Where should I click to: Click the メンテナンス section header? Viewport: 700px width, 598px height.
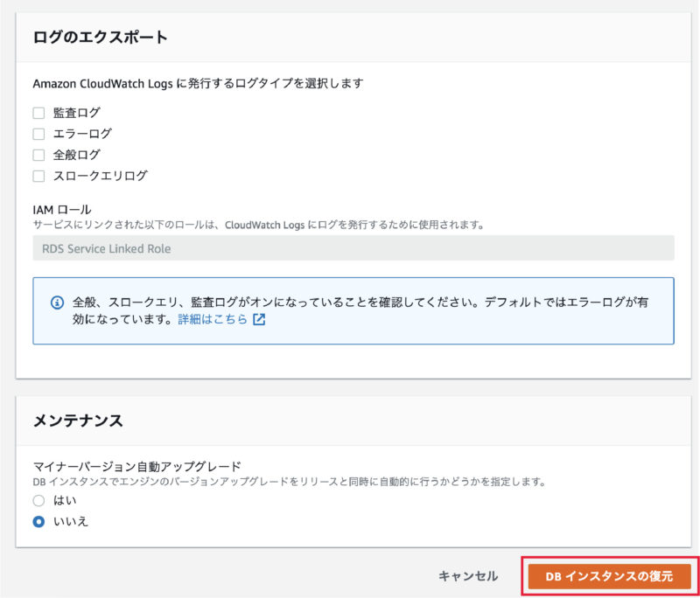click(78, 421)
